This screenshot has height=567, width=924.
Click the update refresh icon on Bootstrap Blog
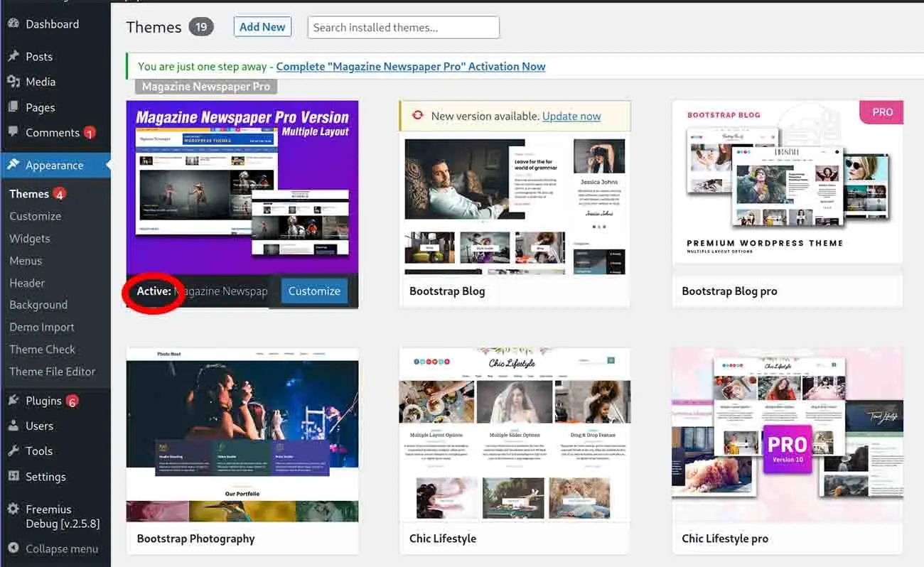[417, 116]
